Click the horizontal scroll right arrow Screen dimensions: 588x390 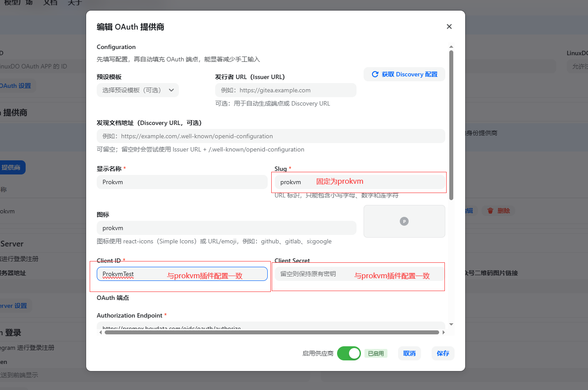point(443,332)
